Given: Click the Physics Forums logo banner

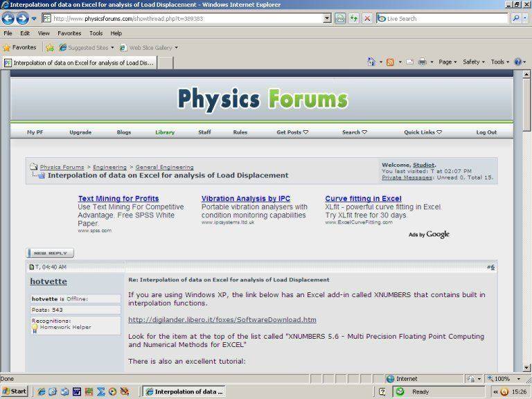Looking at the screenshot, I should tap(263, 99).
